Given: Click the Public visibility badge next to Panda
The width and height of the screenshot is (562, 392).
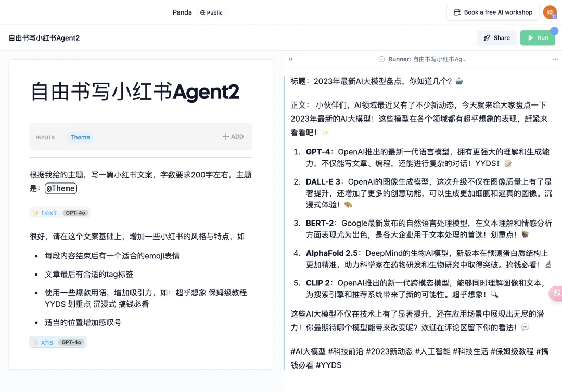Looking at the screenshot, I should (211, 12).
